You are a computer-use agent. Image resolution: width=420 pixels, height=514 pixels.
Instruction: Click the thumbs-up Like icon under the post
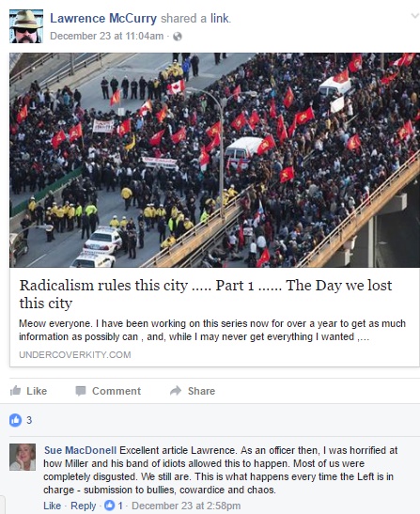click(x=15, y=390)
